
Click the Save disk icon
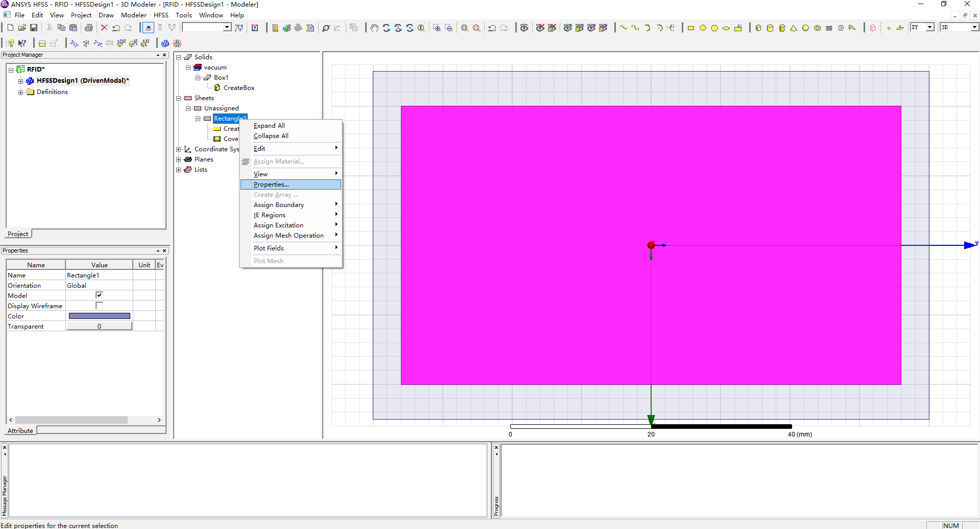[x=34, y=28]
